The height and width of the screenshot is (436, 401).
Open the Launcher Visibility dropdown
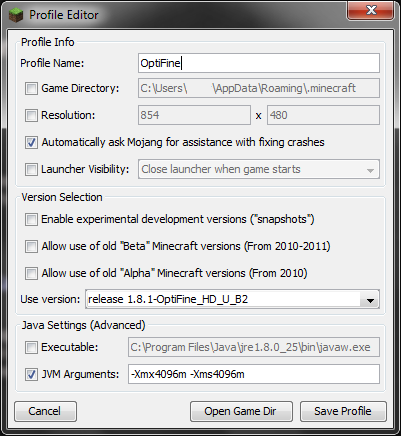click(x=259, y=169)
